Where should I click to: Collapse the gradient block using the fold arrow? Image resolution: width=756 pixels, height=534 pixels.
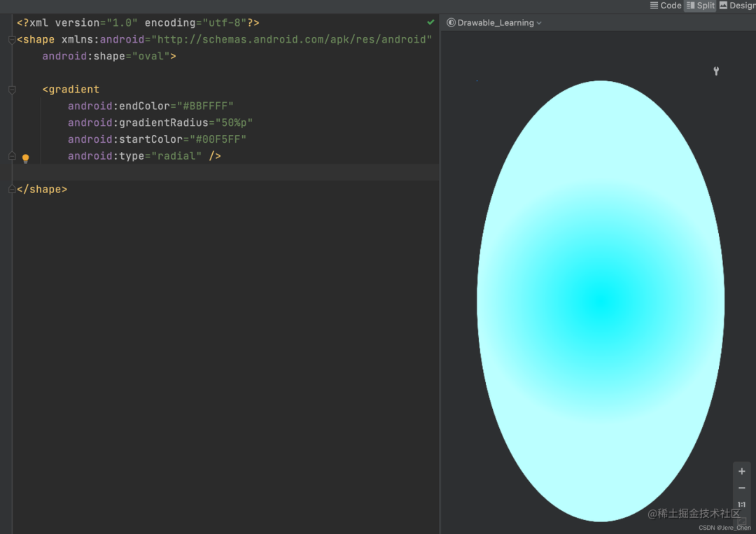pos(10,90)
